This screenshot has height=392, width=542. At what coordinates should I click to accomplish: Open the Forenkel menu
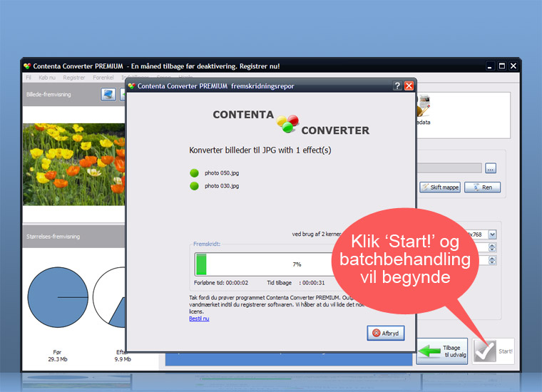pyautogui.click(x=103, y=78)
